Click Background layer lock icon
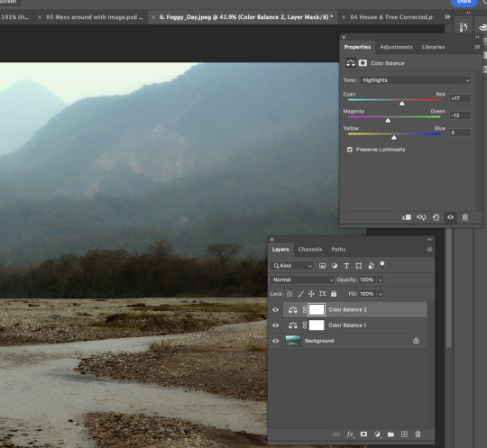The width and height of the screenshot is (487, 448). tap(416, 341)
